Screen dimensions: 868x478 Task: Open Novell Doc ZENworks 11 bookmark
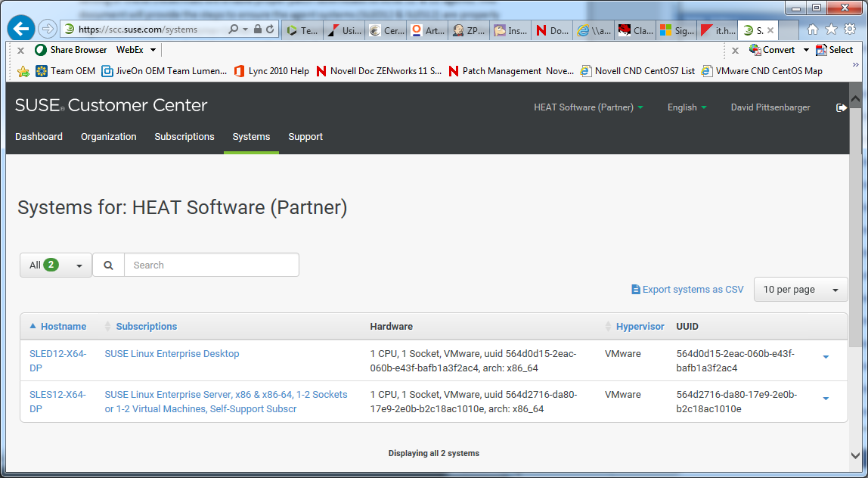(380, 71)
